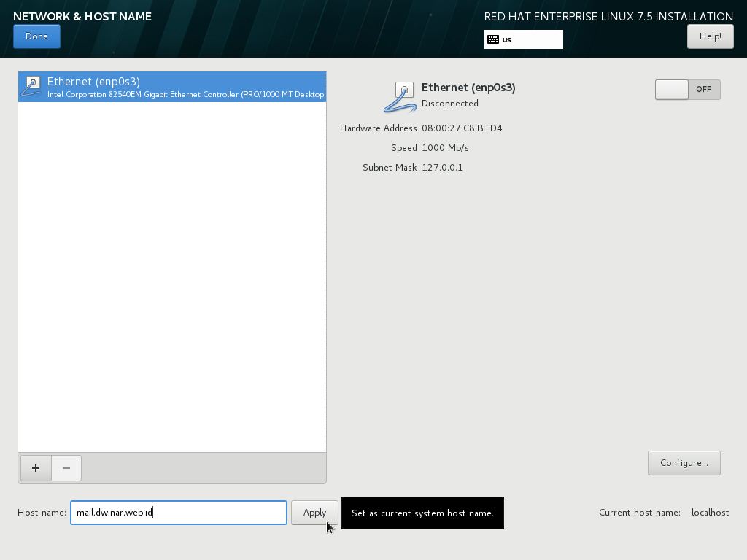
Task: Click the Host name input field
Action: (x=179, y=513)
